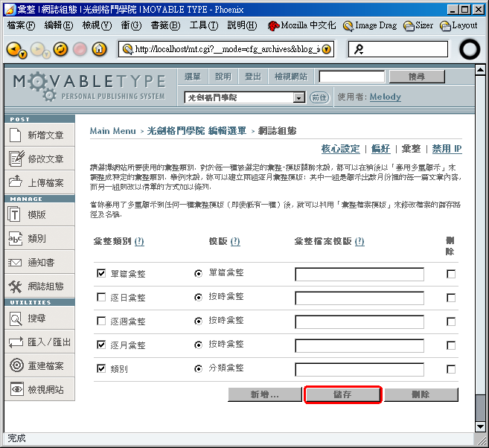Click the 前往 go button beside blog selector
Viewport: 489px width, 448px height.
coord(319,98)
